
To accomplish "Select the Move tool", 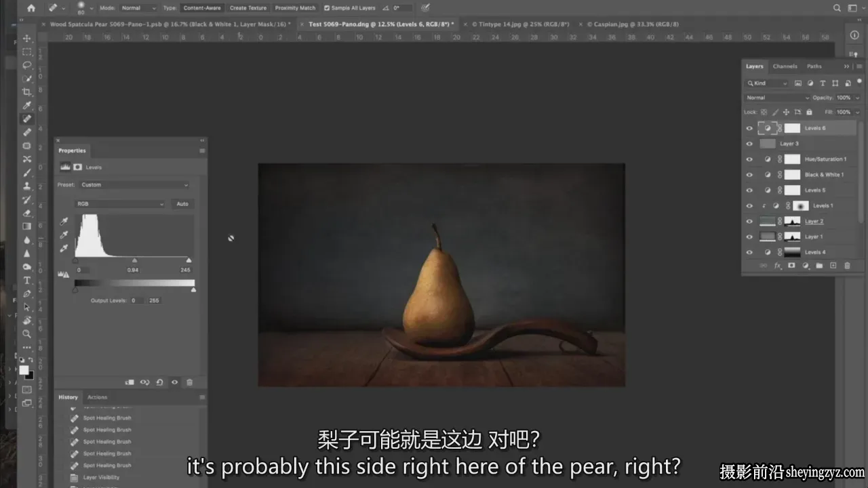I will coord(27,38).
